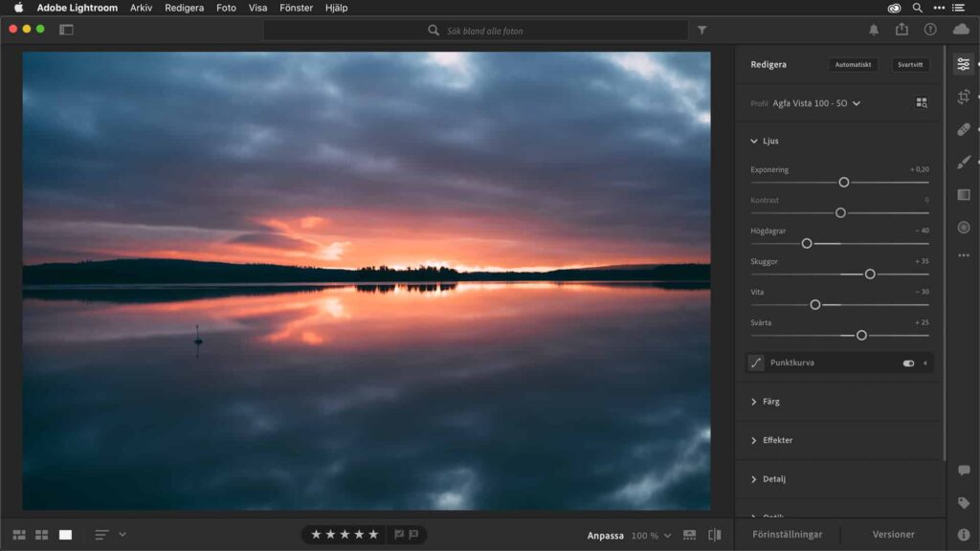The width and height of the screenshot is (980, 551).
Task: Open the Apple menu
Action: click(x=19, y=8)
